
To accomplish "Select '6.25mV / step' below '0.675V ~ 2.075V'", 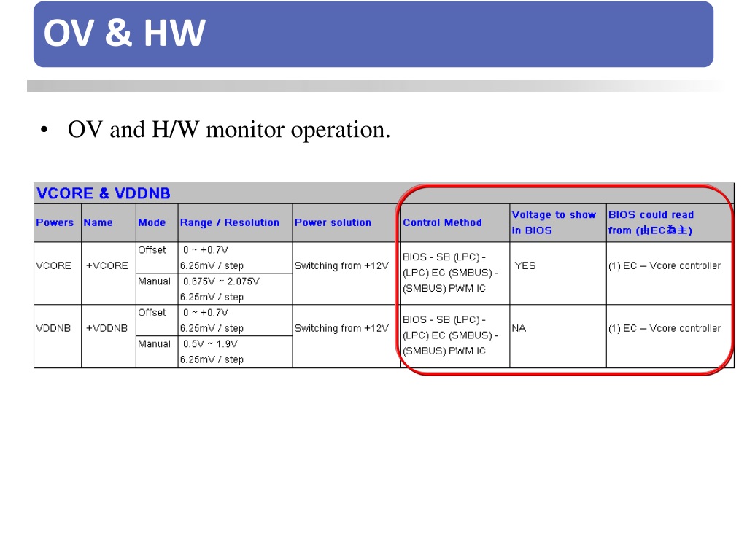I will coord(212,297).
